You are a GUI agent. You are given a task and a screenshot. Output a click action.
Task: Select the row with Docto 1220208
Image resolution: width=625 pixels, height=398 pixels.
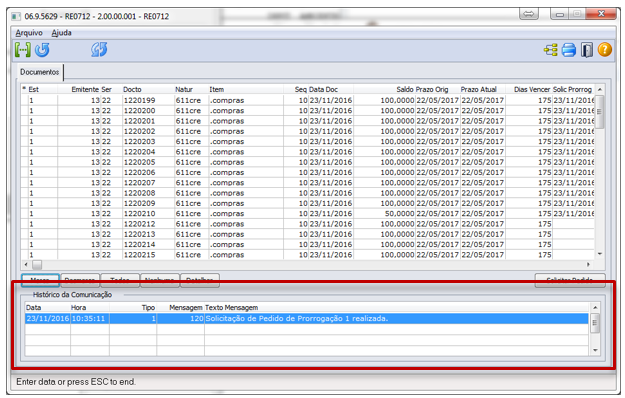tap(307, 193)
